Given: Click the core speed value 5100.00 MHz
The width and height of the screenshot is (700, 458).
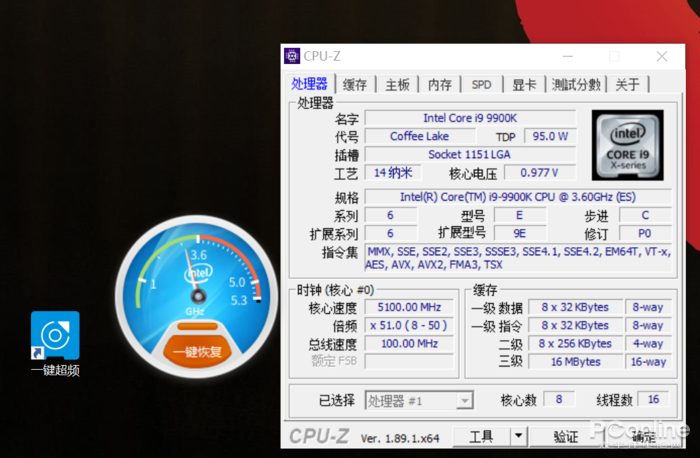Looking at the screenshot, I should click(x=409, y=307).
